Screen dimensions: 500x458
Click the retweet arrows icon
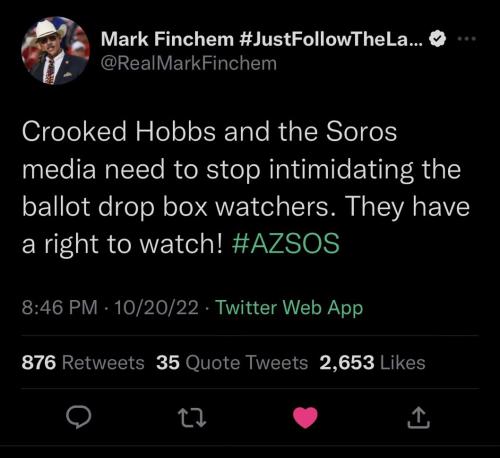click(x=192, y=418)
